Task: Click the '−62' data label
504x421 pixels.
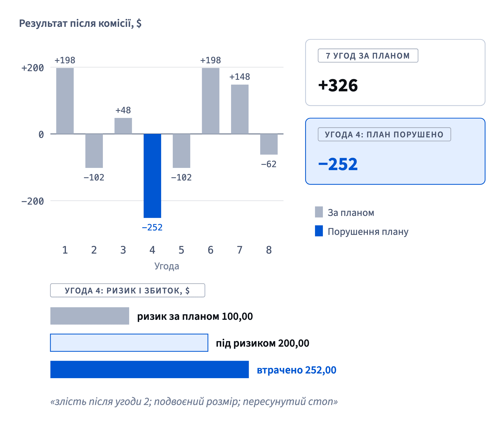Action: [269, 164]
